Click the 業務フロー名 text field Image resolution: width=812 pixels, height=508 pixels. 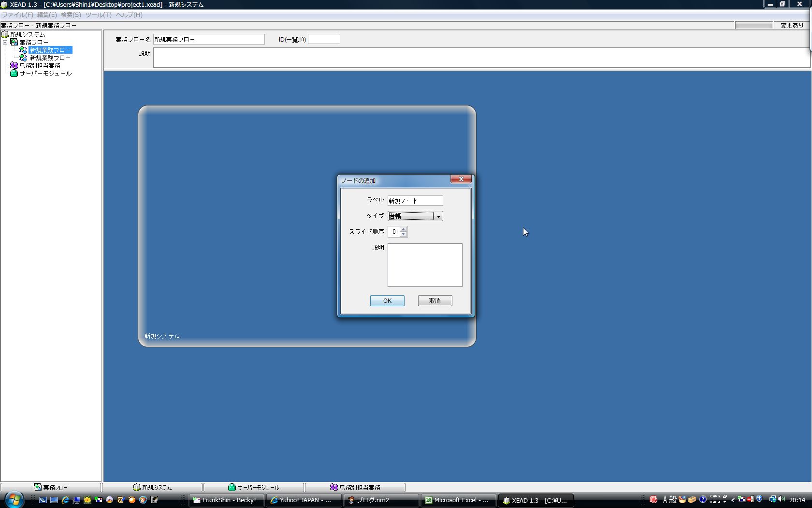209,39
